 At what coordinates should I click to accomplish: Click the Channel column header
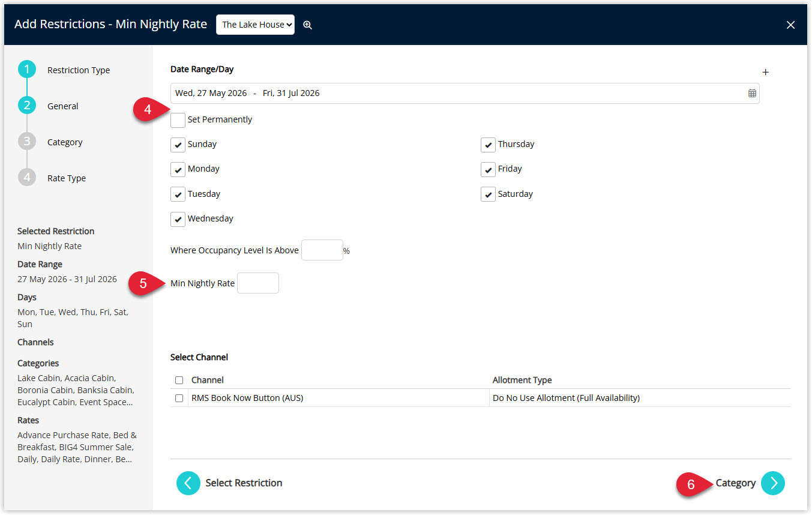pyautogui.click(x=208, y=380)
